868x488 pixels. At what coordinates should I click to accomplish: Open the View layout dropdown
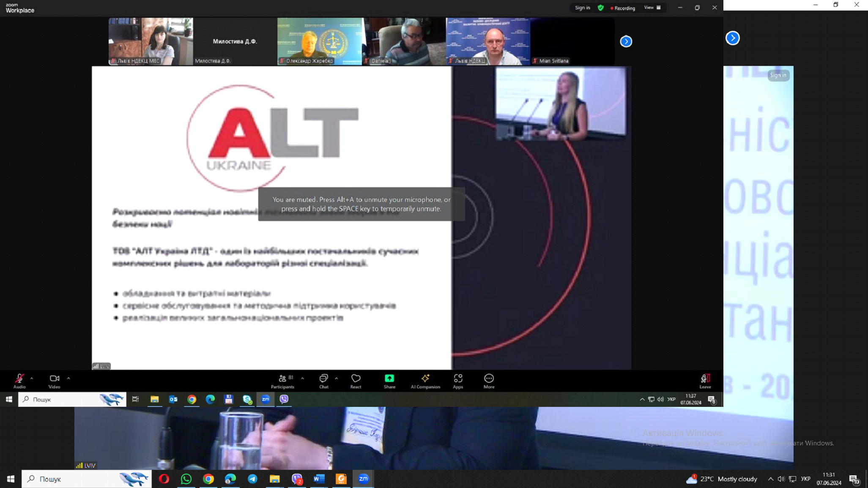652,8
